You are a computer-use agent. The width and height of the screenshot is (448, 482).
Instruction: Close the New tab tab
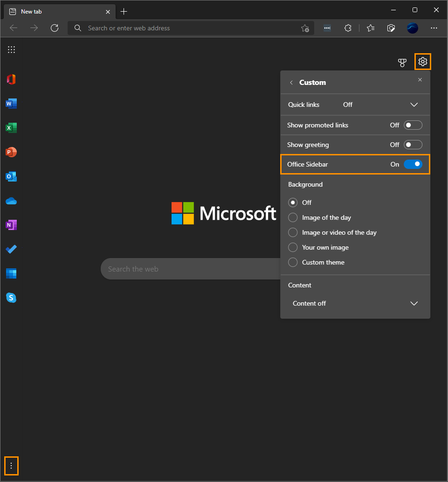click(x=108, y=12)
